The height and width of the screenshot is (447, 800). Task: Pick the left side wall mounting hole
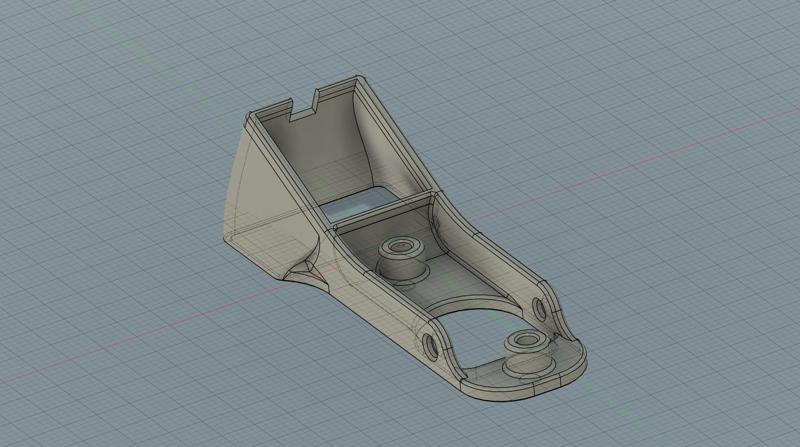(432, 346)
